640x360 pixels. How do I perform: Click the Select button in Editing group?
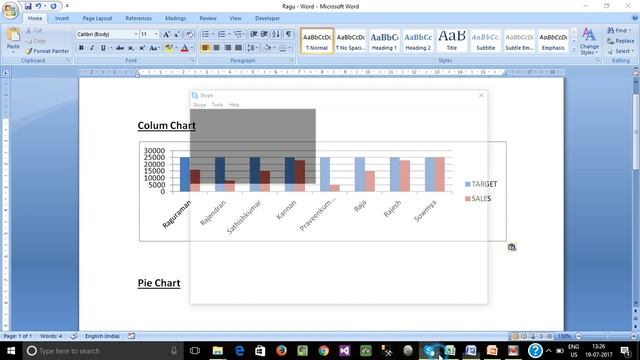click(620, 51)
